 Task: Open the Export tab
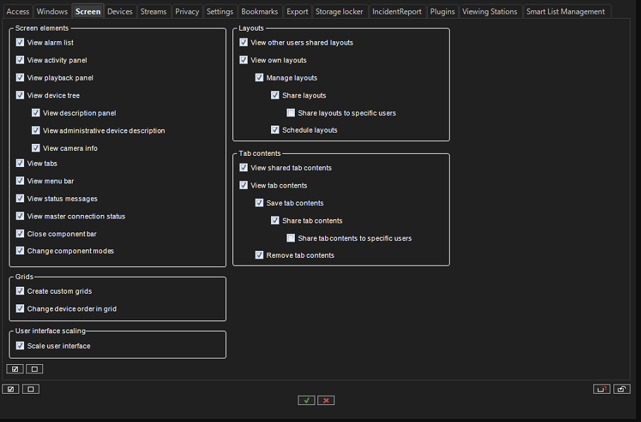pyautogui.click(x=297, y=11)
